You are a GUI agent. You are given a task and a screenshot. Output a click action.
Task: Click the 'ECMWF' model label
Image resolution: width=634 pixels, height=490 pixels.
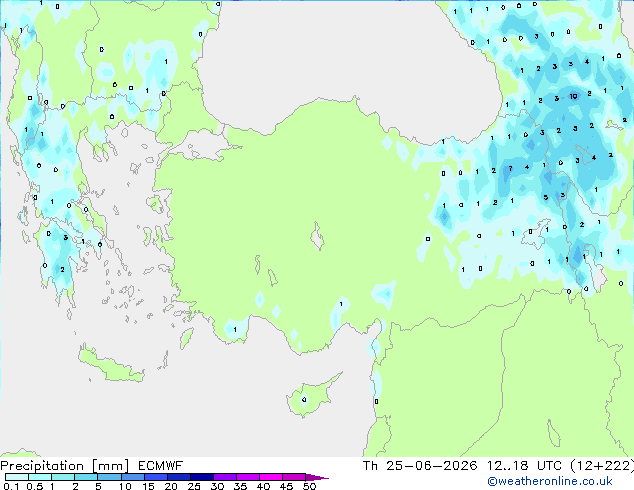pos(160,466)
